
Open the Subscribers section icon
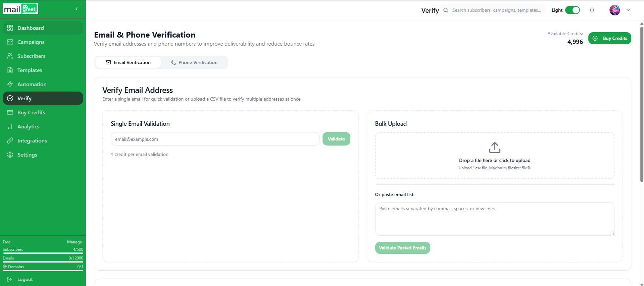pyautogui.click(x=10, y=56)
